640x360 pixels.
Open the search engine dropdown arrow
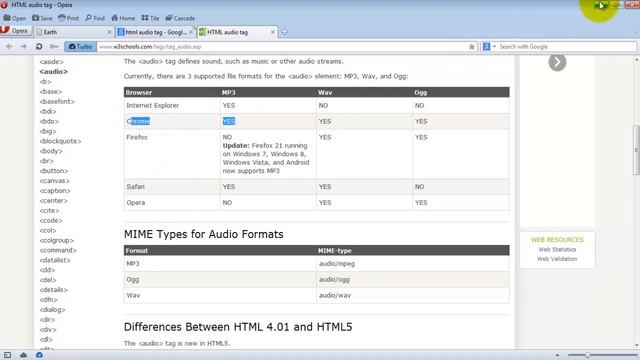coord(494,47)
